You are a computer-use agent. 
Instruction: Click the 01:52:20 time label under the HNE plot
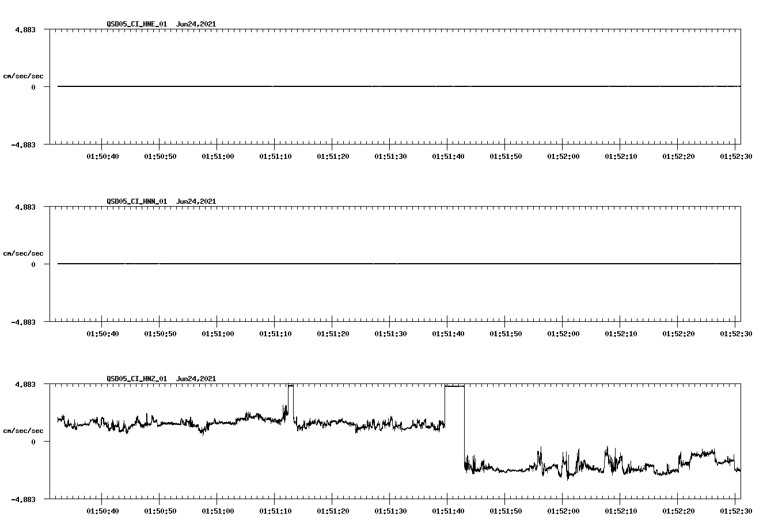(678, 156)
